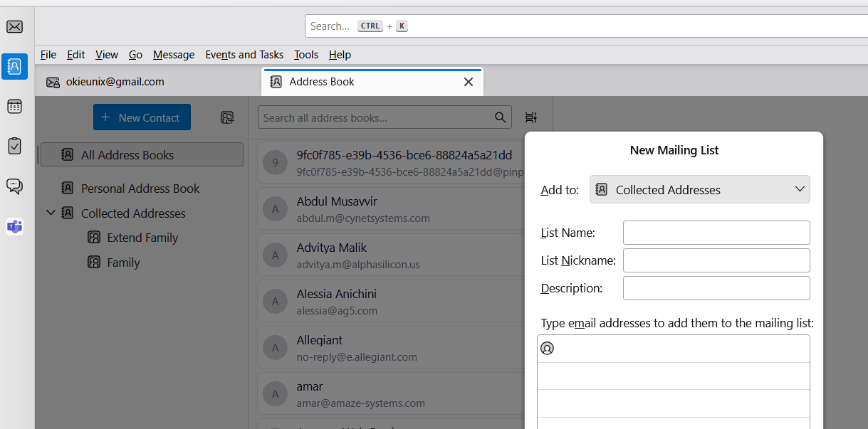868x429 pixels.
Task: Open the Chat space icon
Action: 14,186
